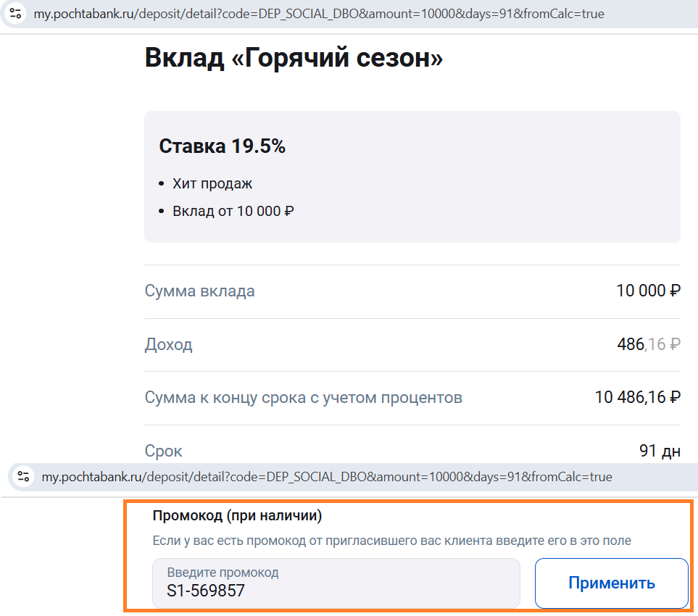Click the promo code hint text about пригласившего клиента
Screen dimensions: 698x616
(x=391, y=541)
